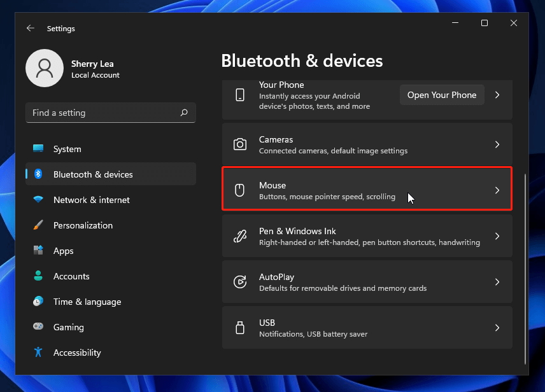This screenshot has width=545, height=392.
Task: Click the Network wifi icon
Action: coord(38,199)
